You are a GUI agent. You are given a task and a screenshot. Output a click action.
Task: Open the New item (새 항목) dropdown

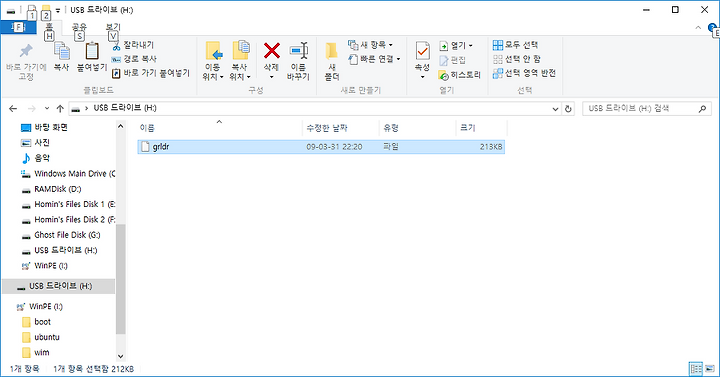[x=371, y=45]
